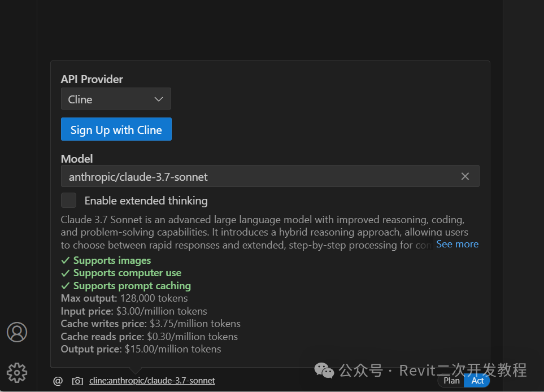Screen dimensions: 544x392
Task: Click the Cache writes price $3.75 line
Action: 151,324
